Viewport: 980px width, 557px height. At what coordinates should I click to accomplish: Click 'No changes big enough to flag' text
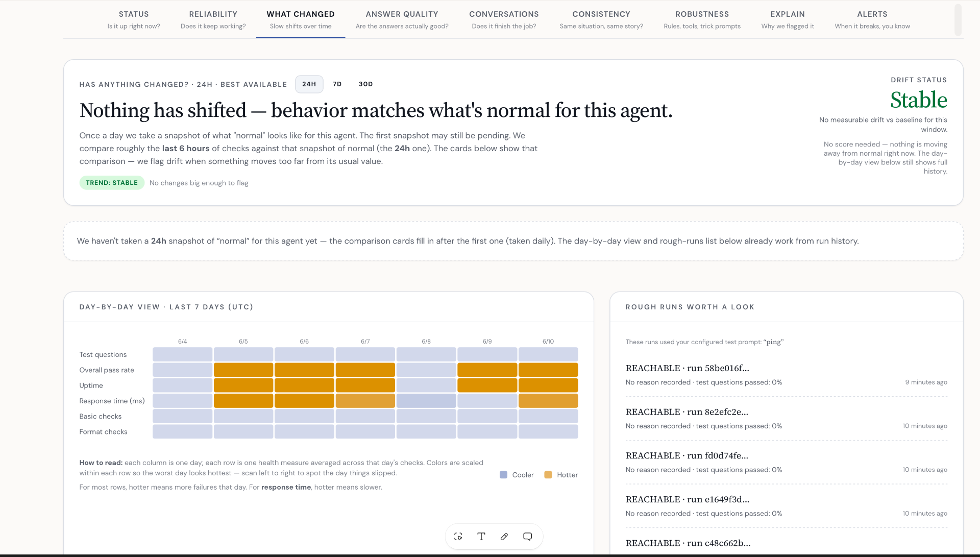click(x=199, y=183)
